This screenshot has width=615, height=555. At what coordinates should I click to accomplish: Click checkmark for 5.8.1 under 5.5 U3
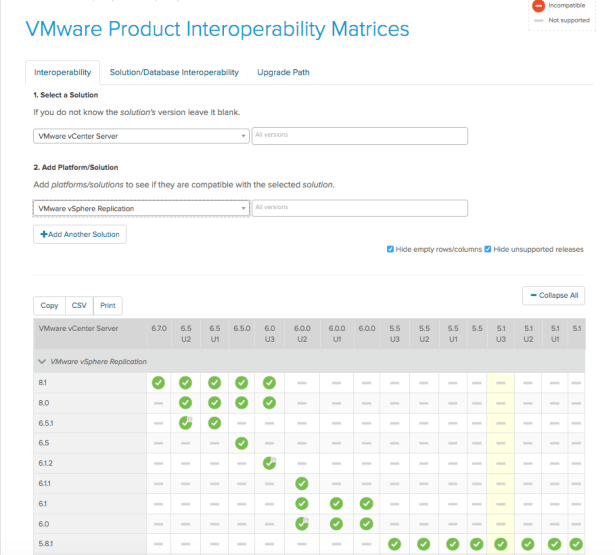pyautogui.click(x=394, y=544)
